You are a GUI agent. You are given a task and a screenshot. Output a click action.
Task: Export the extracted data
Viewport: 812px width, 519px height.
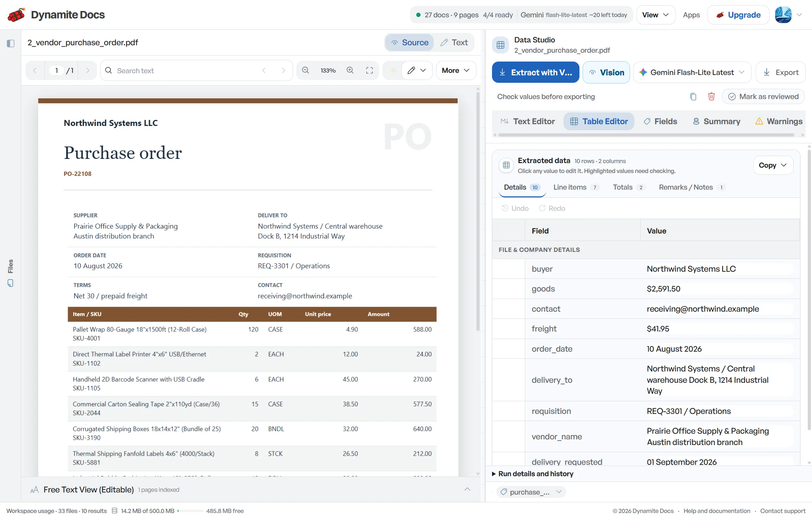point(780,72)
